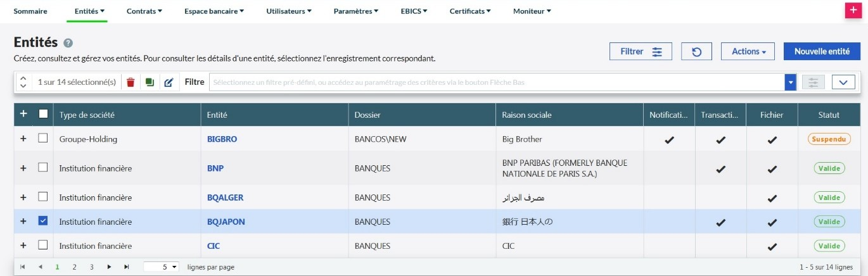
Task: Click the green duplicate icon in toolbar
Action: click(x=150, y=82)
